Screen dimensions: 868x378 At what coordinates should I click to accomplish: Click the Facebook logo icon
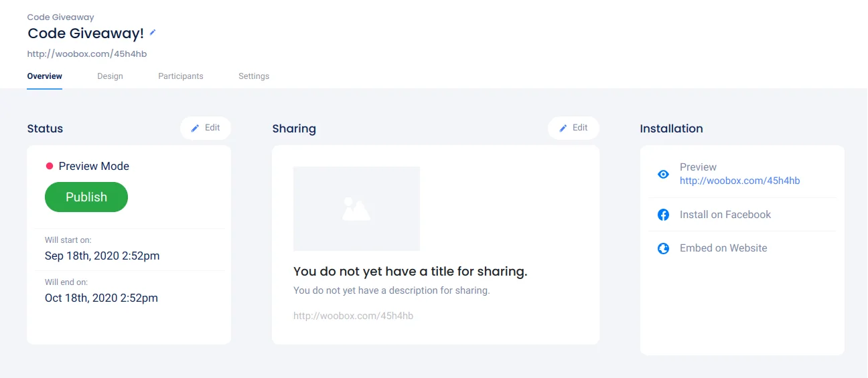tap(663, 215)
